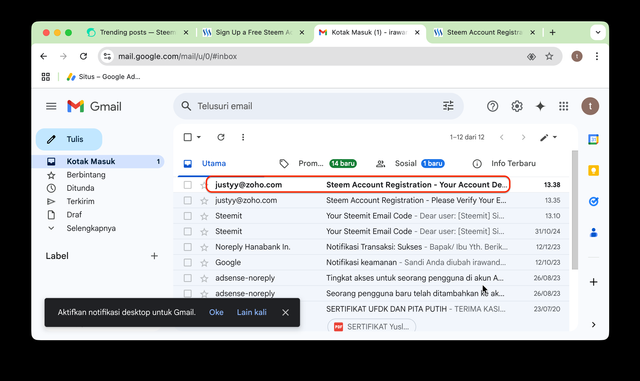Select checkbox for Google security notification email

coord(187,263)
